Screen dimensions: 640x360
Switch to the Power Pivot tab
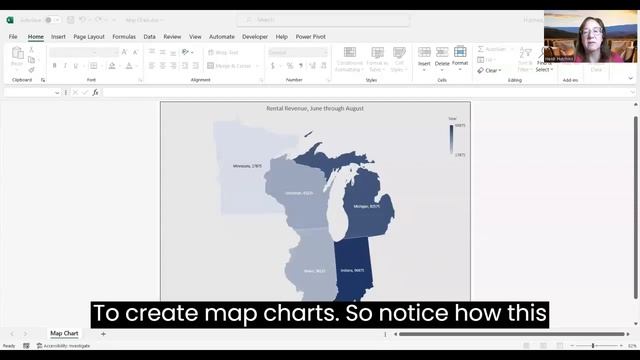311,37
